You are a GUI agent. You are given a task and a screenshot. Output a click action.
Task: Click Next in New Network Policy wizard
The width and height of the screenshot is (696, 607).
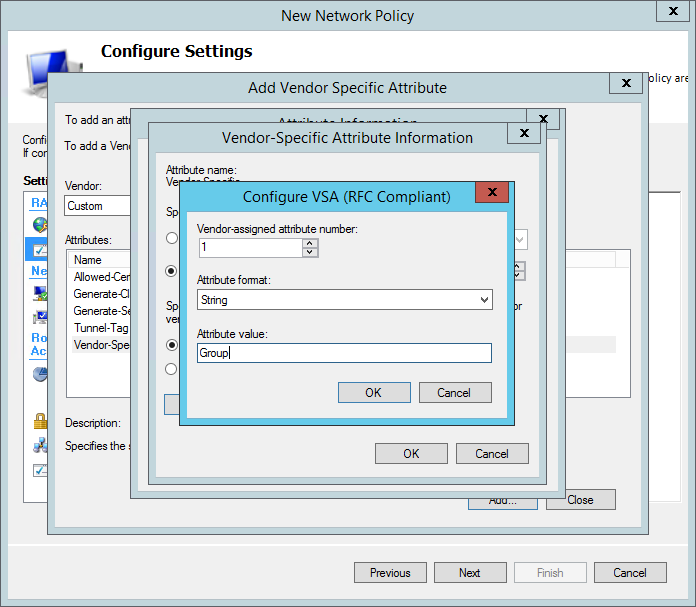[x=470, y=573]
